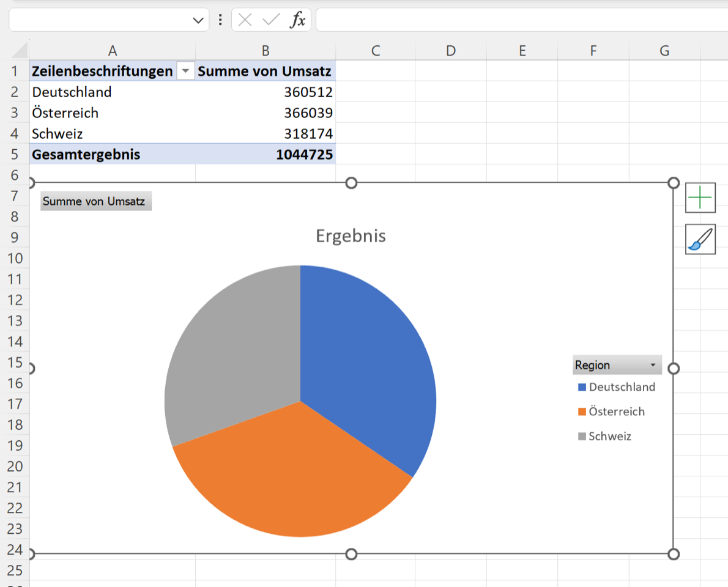
Task: Select column C header
Action: [376, 51]
